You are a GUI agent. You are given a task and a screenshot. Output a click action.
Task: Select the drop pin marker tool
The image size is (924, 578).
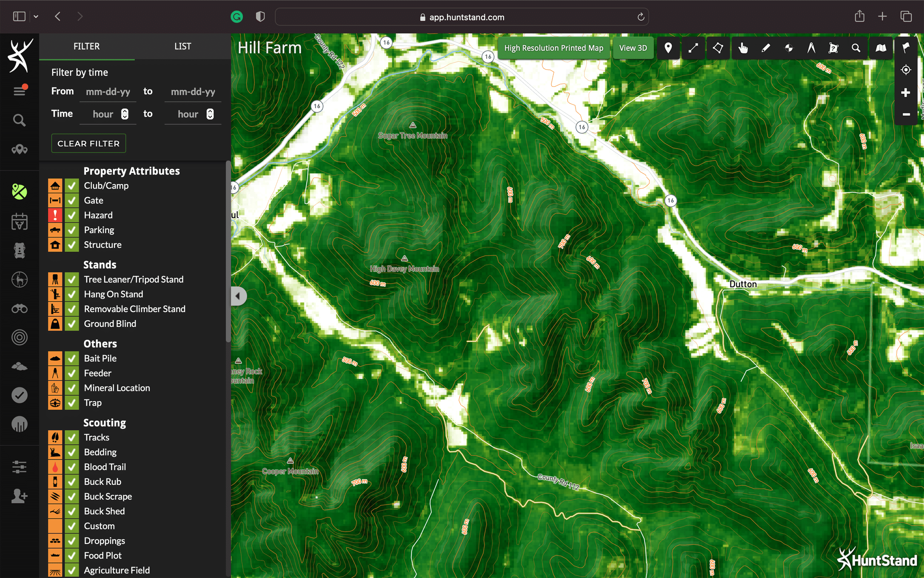coord(668,48)
